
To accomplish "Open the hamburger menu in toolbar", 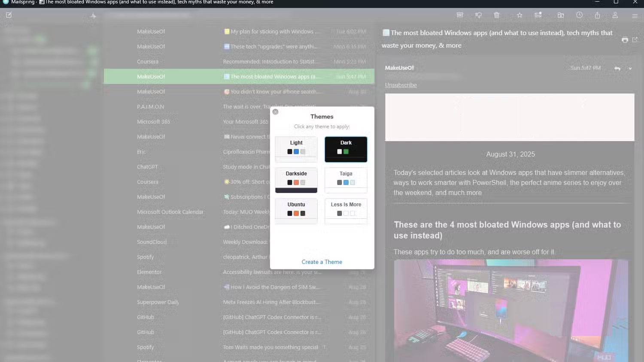I will [635, 16].
